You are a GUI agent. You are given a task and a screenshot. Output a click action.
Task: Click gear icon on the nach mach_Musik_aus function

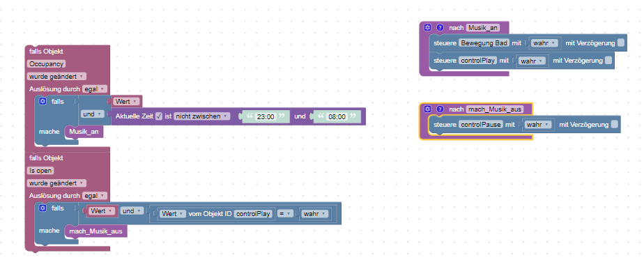pyautogui.click(x=427, y=109)
